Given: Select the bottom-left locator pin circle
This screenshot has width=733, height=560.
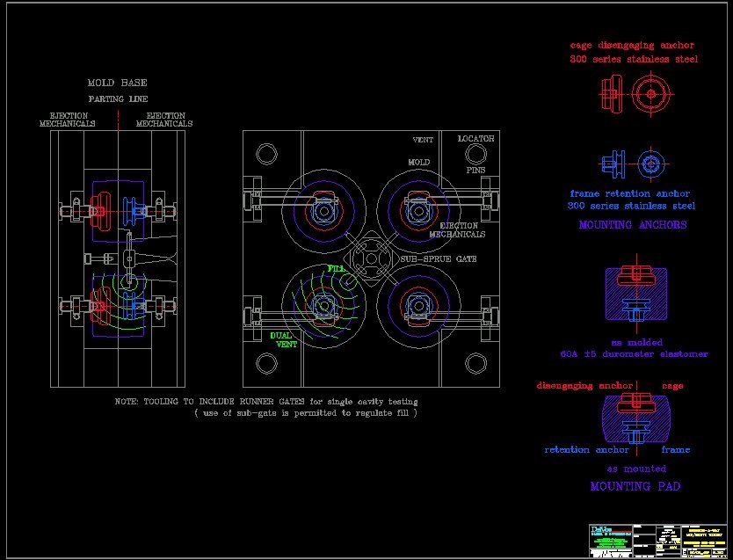Looking at the screenshot, I should (266, 363).
